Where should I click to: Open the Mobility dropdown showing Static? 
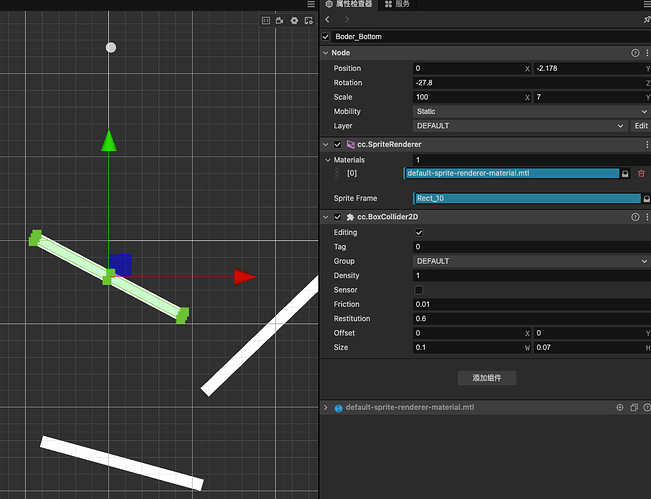(x=532, y=111)
